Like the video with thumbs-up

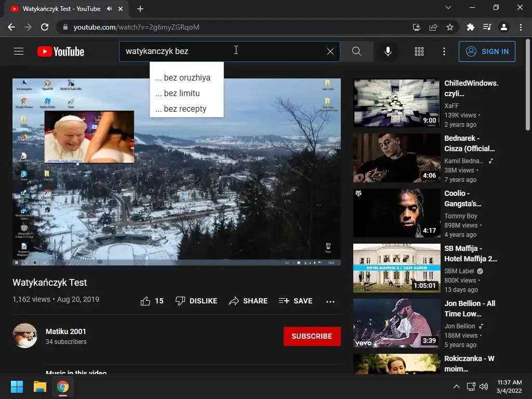pyautogui.click(x=152, y=301)
